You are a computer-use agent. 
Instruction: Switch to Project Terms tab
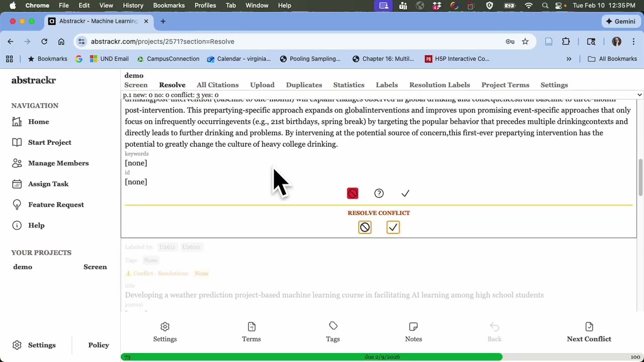tap(505, 85)
